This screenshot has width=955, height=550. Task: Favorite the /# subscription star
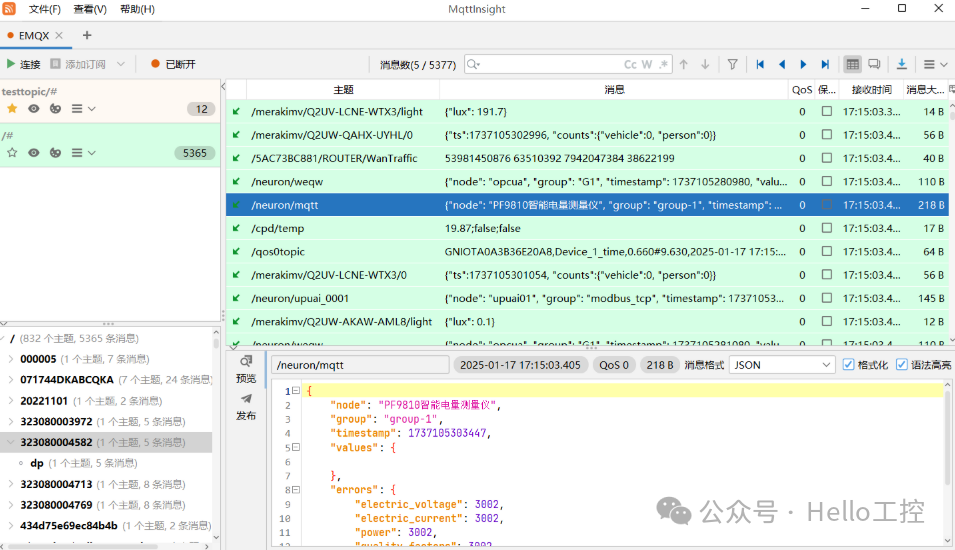[x=12, y=153]
